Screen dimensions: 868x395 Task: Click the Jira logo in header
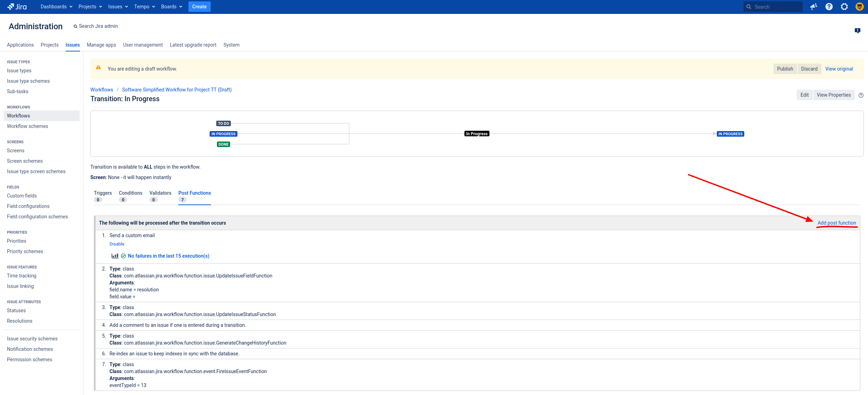17,7
